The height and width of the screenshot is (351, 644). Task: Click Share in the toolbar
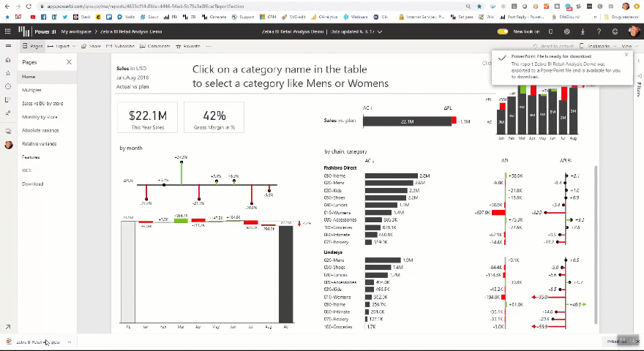(x=91, y=46)
